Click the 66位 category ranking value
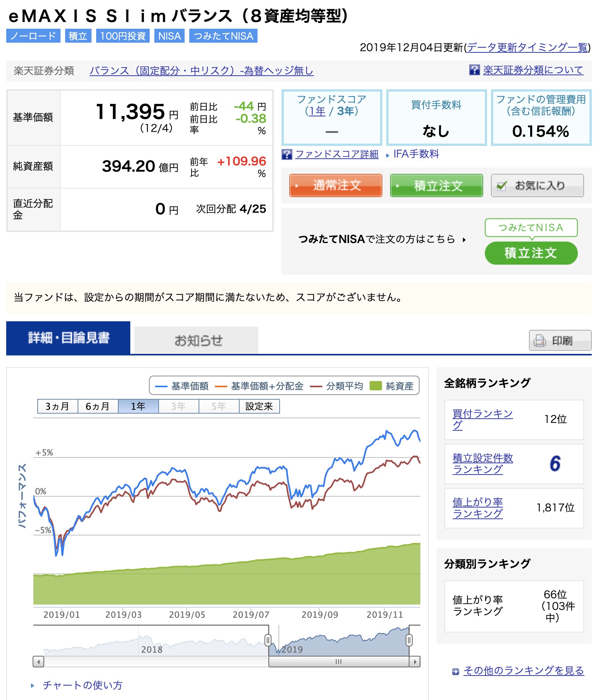Image resolution: width=598 pixels, height=700 pixels. [x=555, y=594]
